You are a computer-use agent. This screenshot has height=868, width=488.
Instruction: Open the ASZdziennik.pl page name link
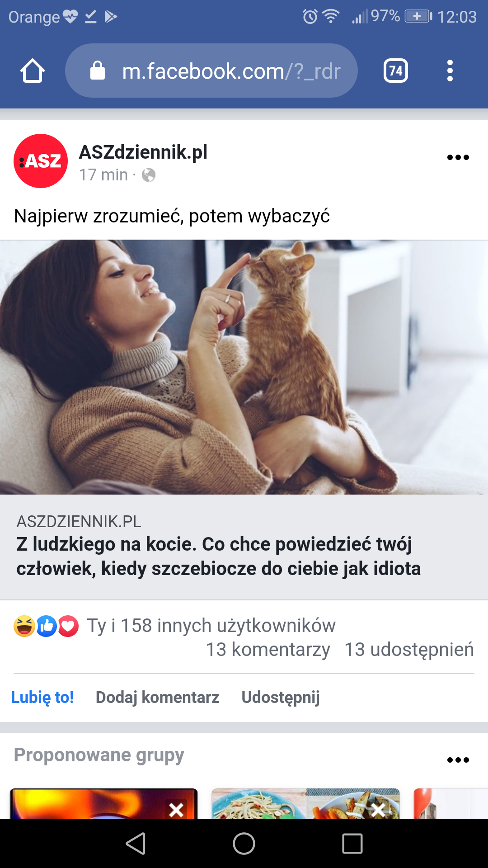(x=143, y=152)
